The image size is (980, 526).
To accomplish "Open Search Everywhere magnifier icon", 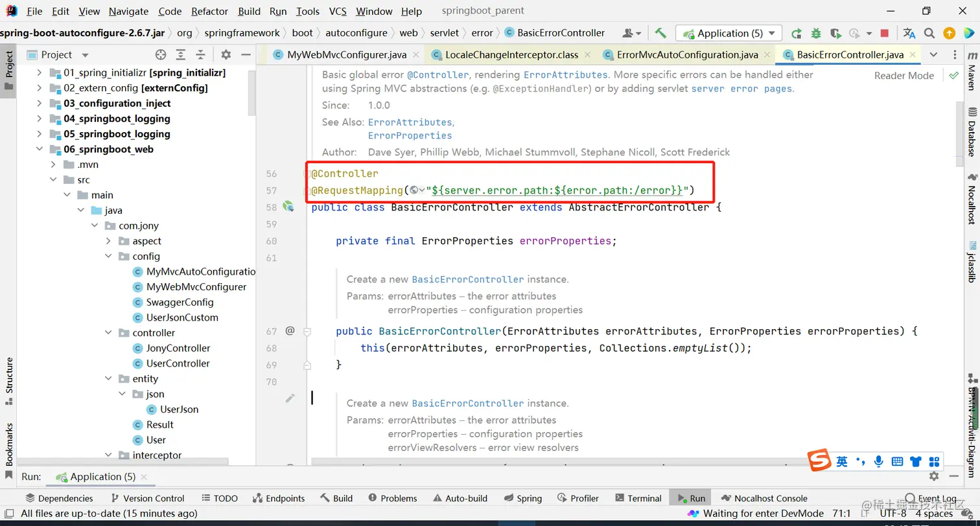I will (x=929, y=33).
